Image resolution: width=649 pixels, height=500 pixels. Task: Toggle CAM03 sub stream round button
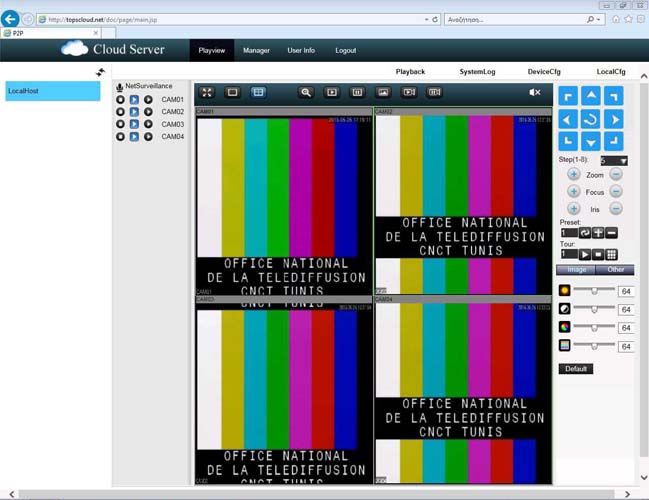[148, 124]
